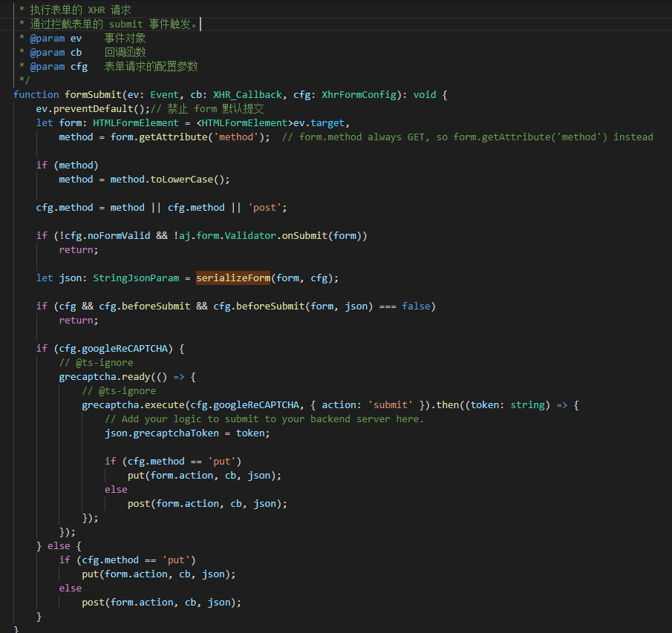The image size is (672, 633).
Task: Click the highlighted serializeForm function call
Action: coord(233,278)
